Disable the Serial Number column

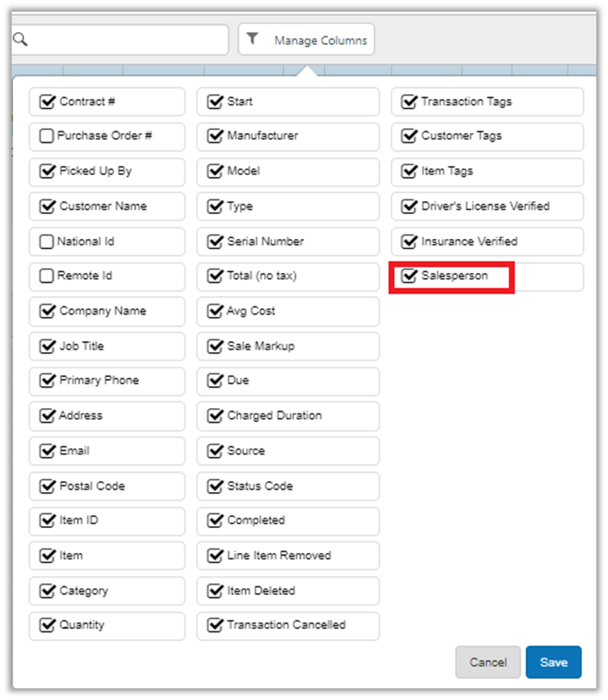tap(215, 241)
